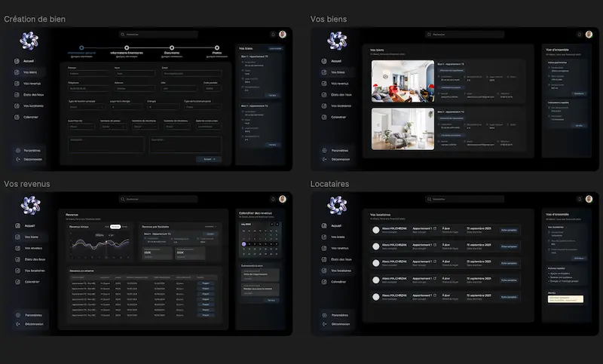Open the Date de construction field
This screenshot has width=603, height=364.
[x=209, y=127]
